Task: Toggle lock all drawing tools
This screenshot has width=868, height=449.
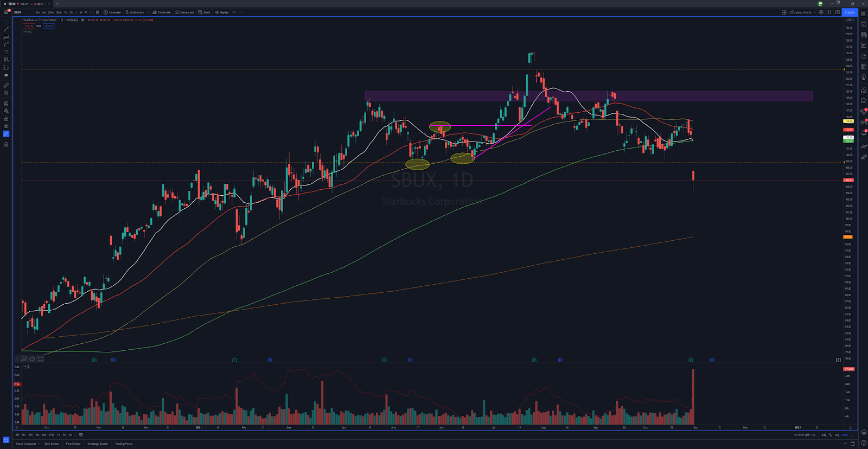Action: [6, 118]
